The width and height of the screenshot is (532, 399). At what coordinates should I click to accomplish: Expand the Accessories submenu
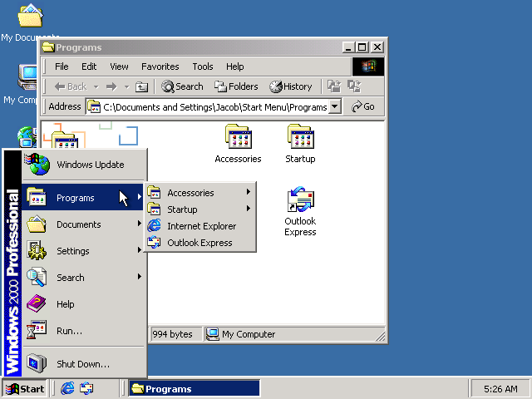[200, 193]
